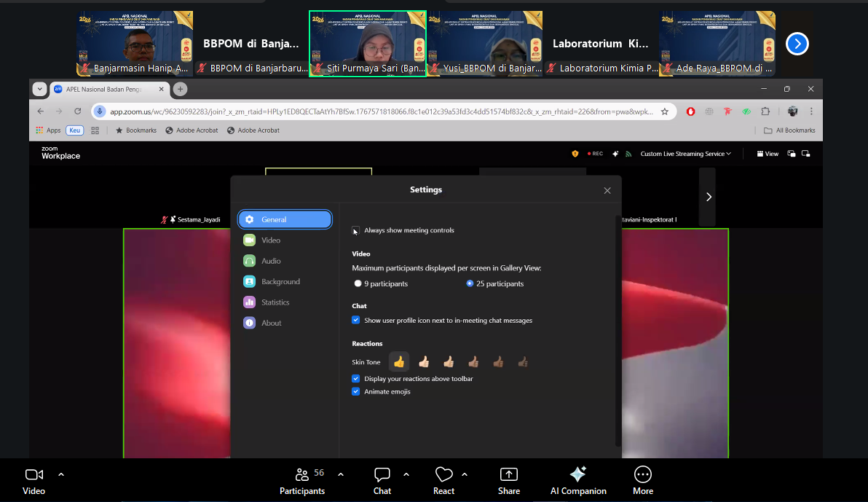The height and width of the screenshot is (502, 868).
Task: Click the React heart icon
Action: pos(443,475)
